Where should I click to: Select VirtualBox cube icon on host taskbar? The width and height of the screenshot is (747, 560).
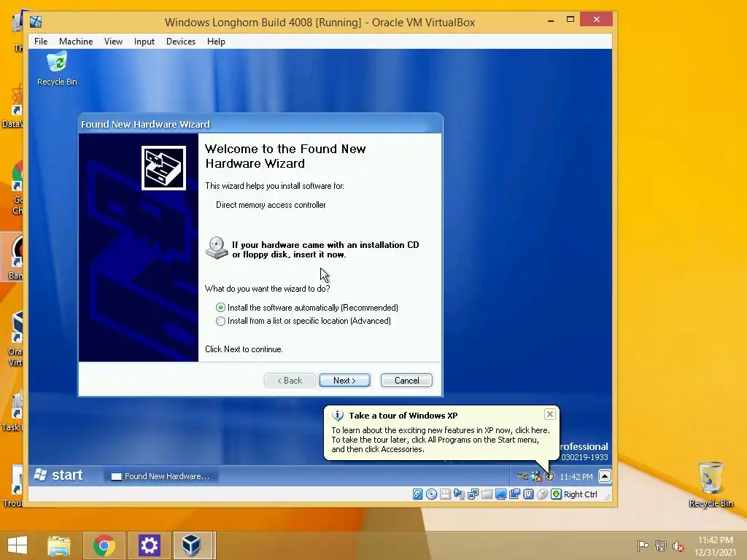[192, 545]
